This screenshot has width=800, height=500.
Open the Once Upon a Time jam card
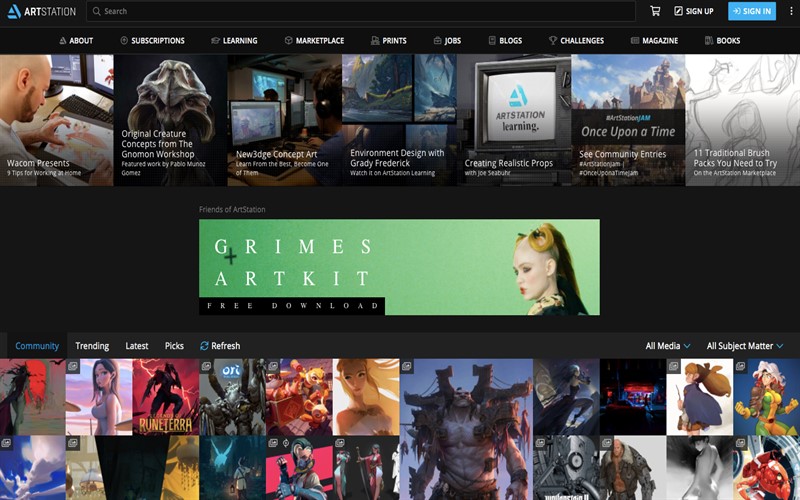pyautogui.click(x=628, y=120)
